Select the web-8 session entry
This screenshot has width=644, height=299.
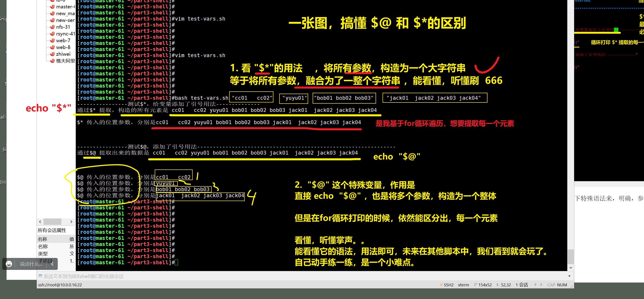point(63,47)
